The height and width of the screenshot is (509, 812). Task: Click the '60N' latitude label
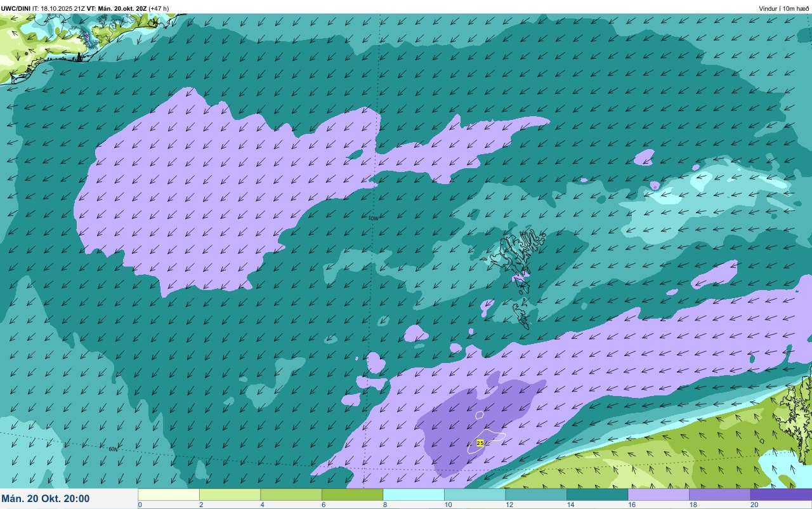[x=113, y=449]
